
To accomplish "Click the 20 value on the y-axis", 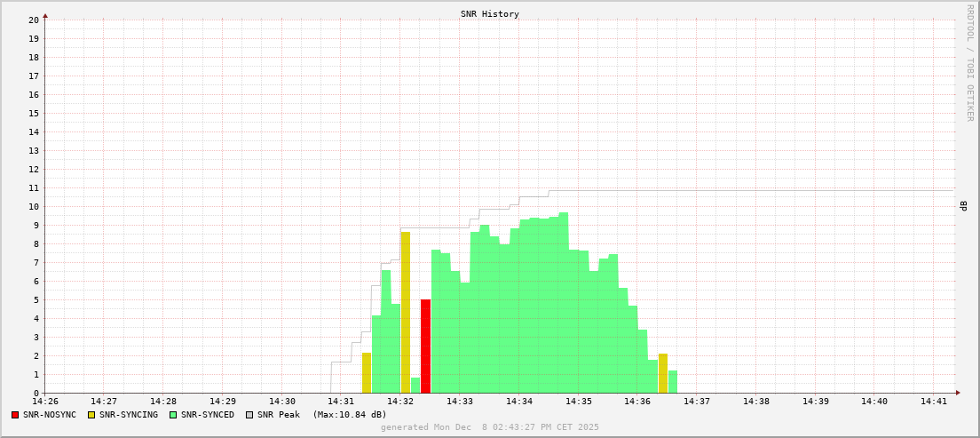I will pos(33,20).
